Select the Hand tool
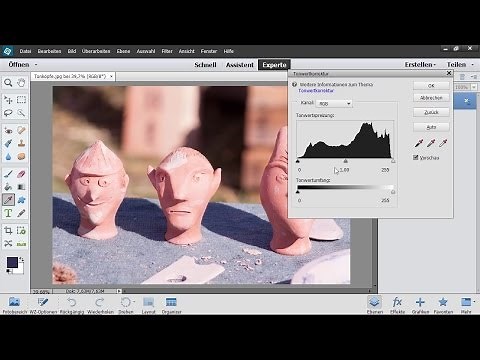This screenshot has width=480, height=360. tap(21, 83)
